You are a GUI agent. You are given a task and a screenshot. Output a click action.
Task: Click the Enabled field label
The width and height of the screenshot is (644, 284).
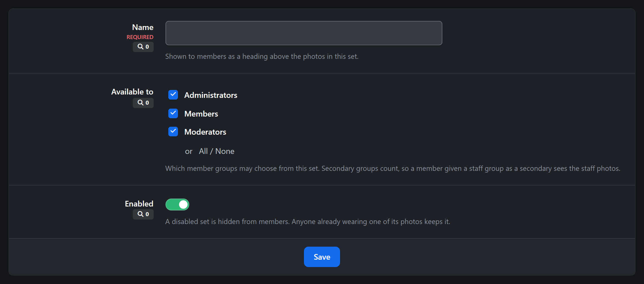(x=139, y=204)
